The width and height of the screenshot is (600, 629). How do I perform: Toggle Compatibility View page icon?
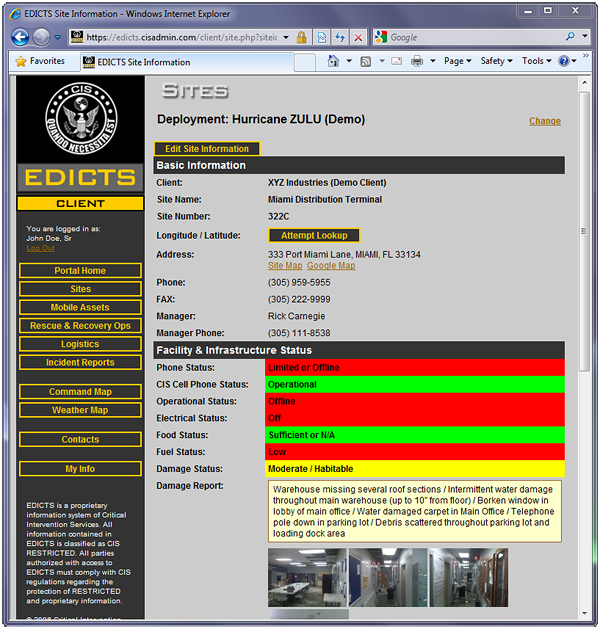[x=322, y=37]
